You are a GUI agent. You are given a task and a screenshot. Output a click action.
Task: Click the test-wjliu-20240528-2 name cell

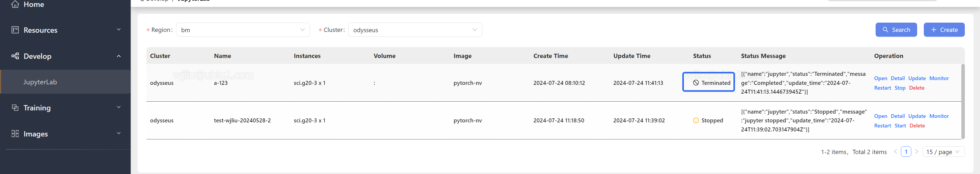pyautogui.click(x=242, y=121)
